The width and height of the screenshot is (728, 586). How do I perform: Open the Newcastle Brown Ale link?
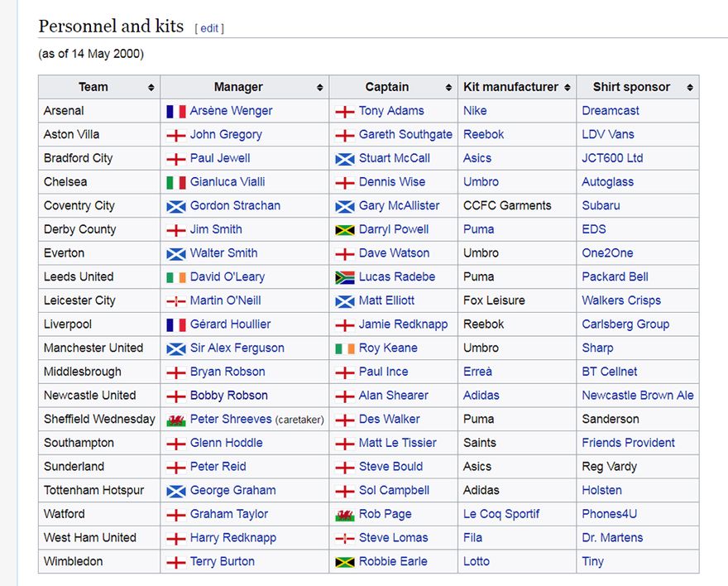pos(637,396)
